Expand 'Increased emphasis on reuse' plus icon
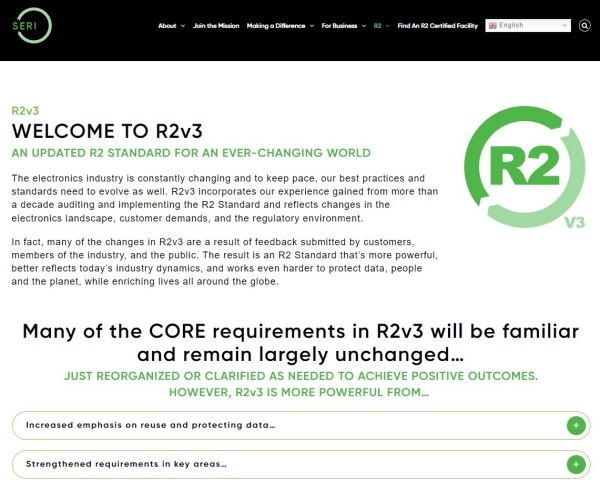Viewport: 600px width, 483px height. tap(576, 426)
